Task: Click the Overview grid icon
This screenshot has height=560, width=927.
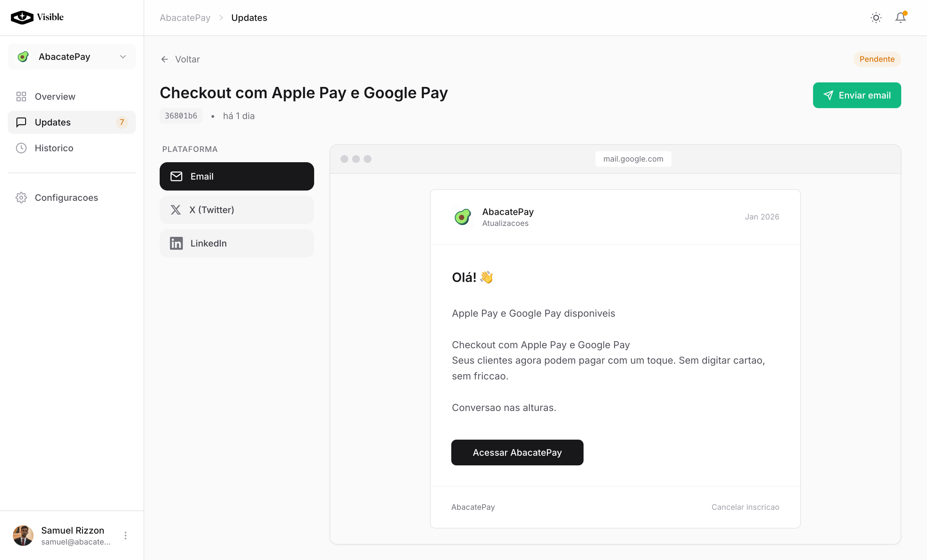Action: point(21,97)
